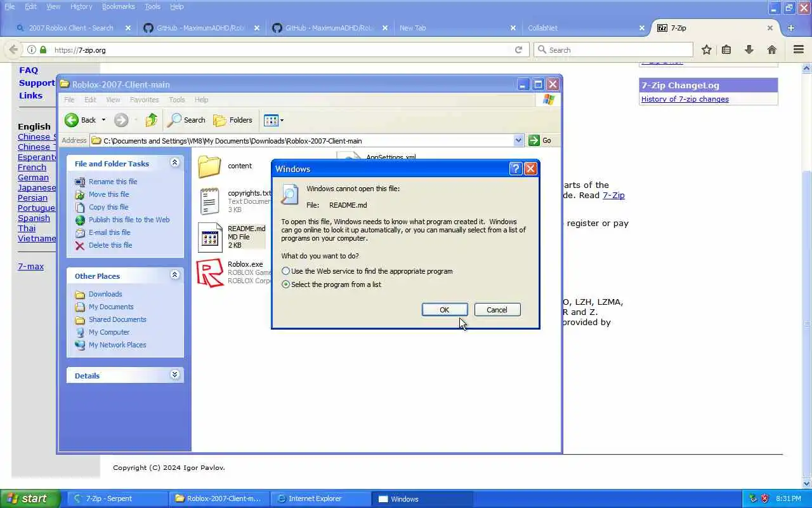
Task: Click the browser Back arrow button
Action: tap(13, 50)
